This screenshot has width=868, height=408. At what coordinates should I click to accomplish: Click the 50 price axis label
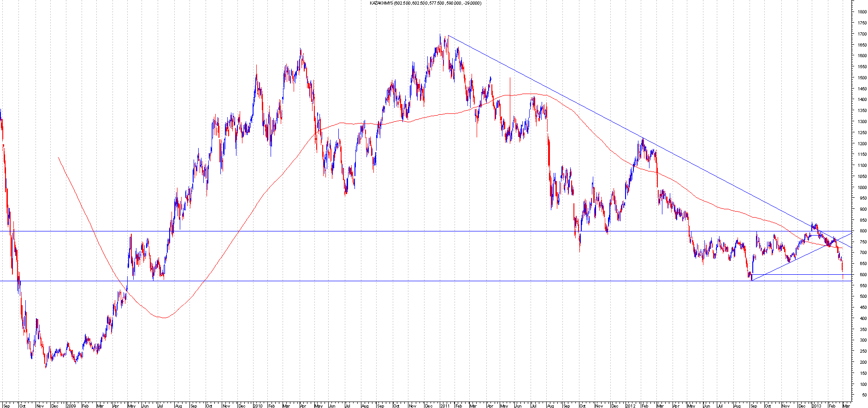(861, 395)
